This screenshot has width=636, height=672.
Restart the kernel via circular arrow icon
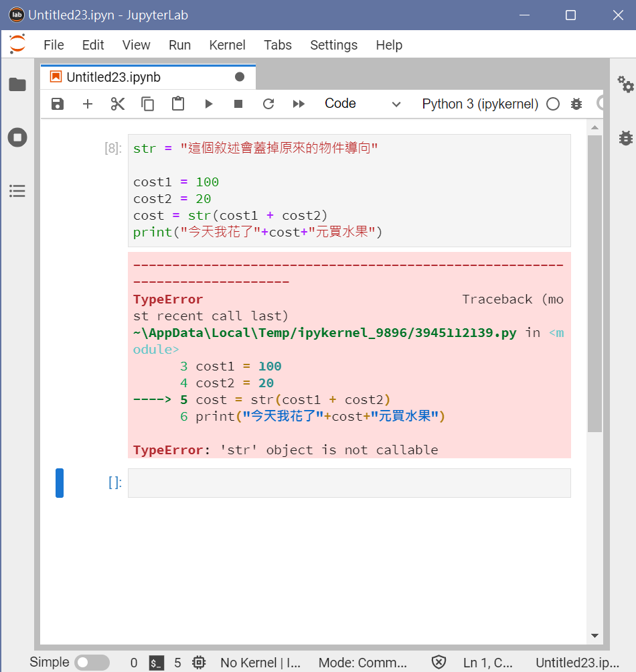(268, 103)
